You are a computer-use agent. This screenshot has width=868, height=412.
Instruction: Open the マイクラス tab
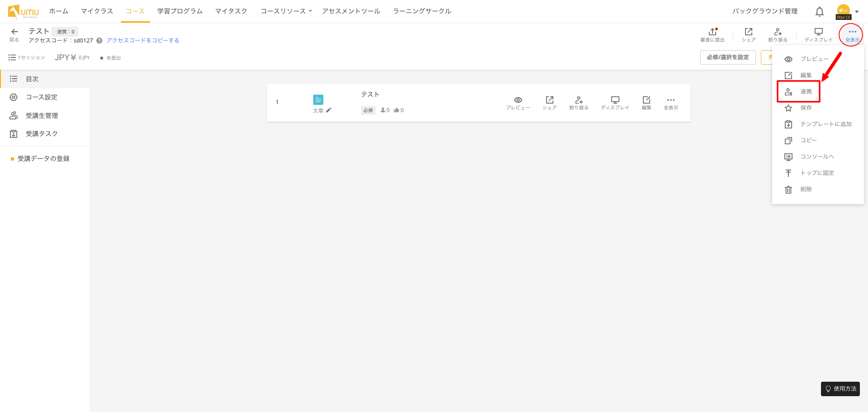(x=97, y=11)
